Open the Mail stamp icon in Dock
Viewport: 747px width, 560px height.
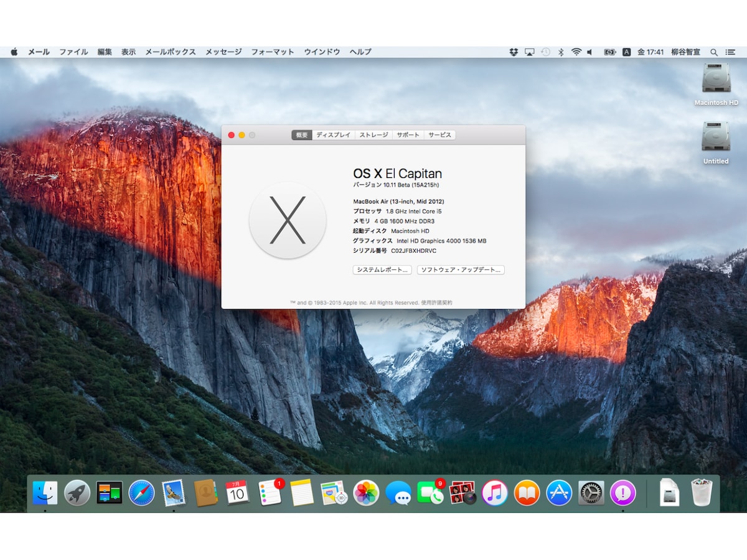coord(174,493)
